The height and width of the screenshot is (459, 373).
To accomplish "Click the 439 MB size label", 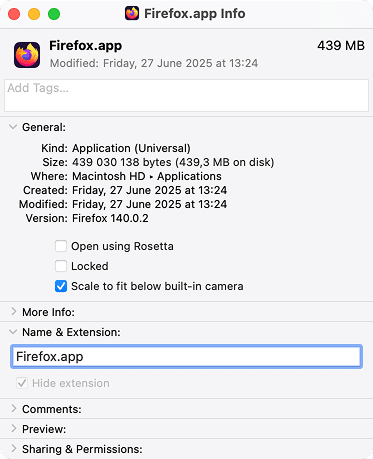I will 341,46.
